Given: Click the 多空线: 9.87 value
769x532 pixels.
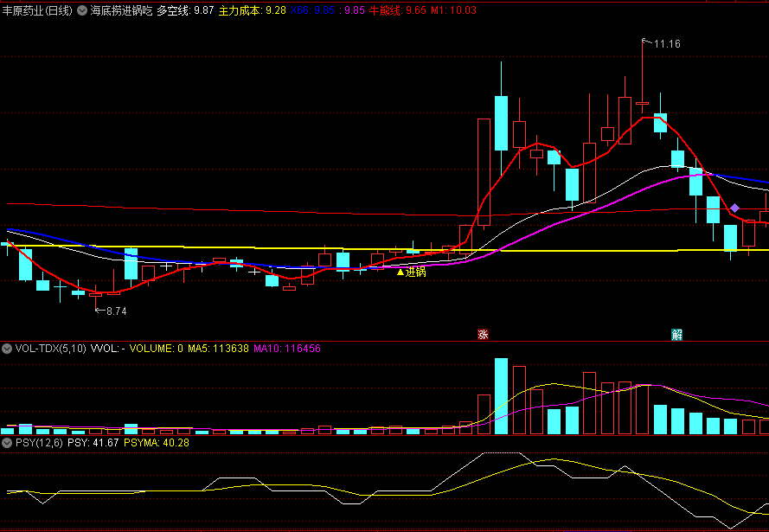Looking at the screenshot, I should pos(185,10).
